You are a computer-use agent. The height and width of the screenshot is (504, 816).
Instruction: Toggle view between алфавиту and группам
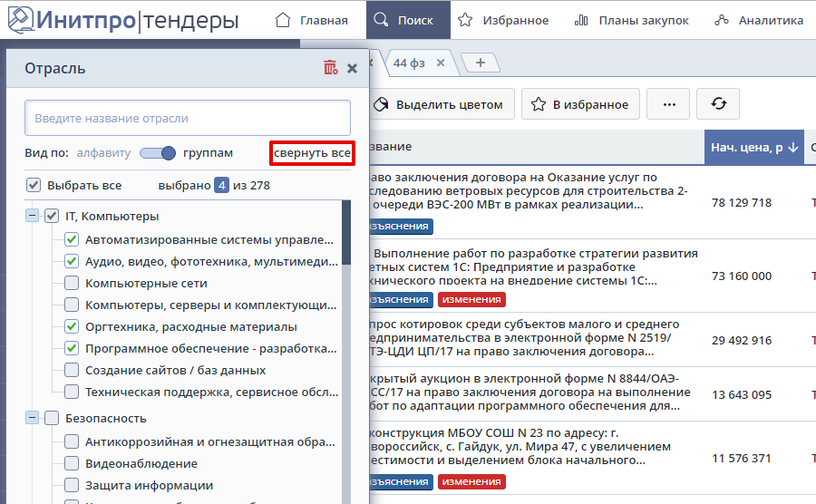coord(156,153)
